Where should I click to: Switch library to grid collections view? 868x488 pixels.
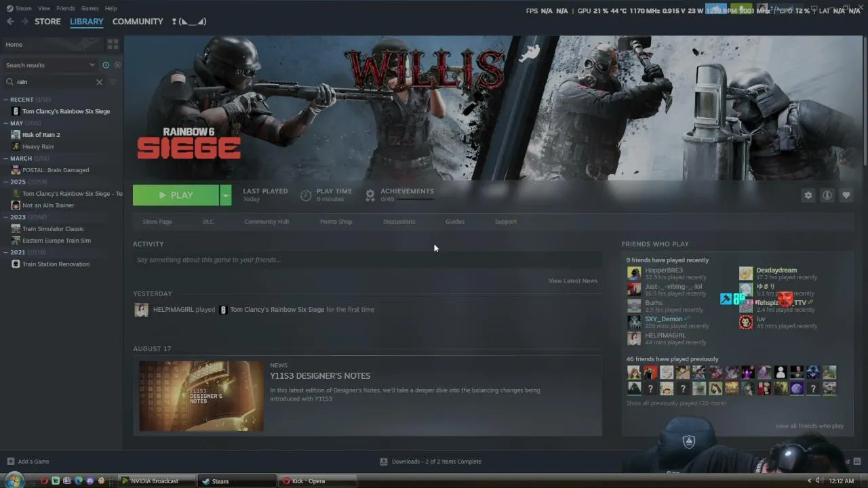pos(113,44)
